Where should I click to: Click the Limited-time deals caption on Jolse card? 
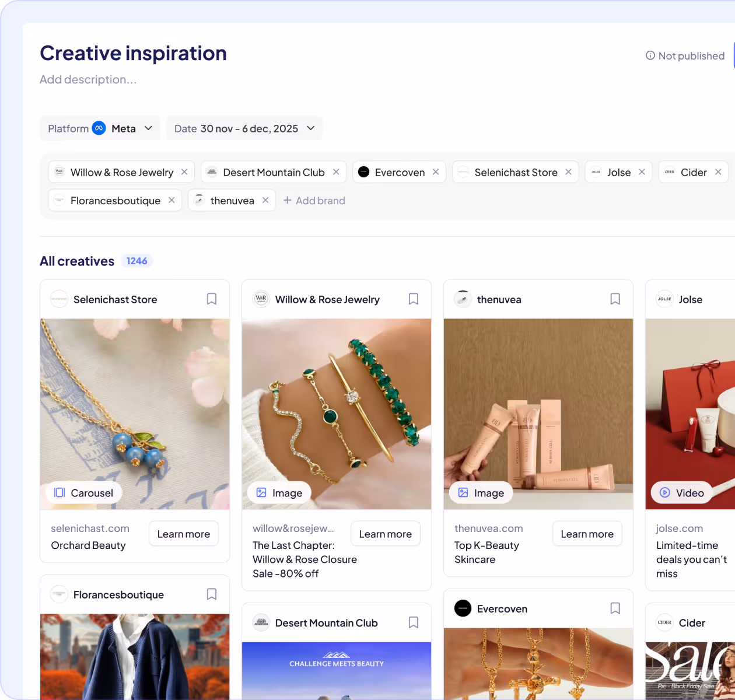click(691, 559)
